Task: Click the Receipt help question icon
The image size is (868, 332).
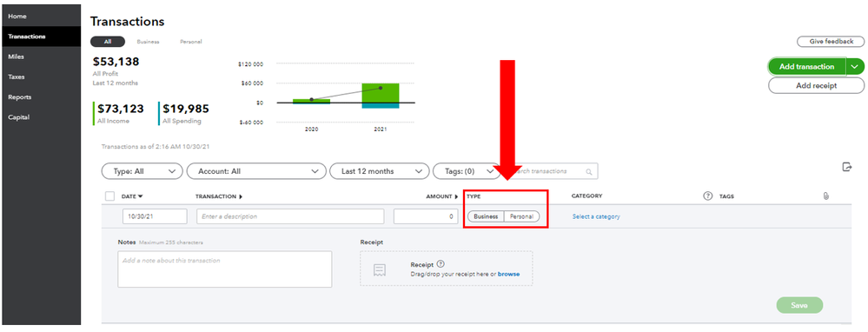Action: coord(441,264)
